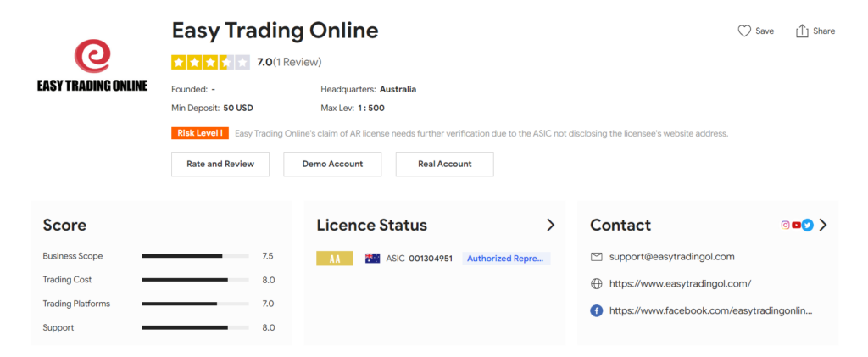Click the Trading Platforms score bar
The width and height of the screenshot is (868, 357).
(x=196, y=304)
